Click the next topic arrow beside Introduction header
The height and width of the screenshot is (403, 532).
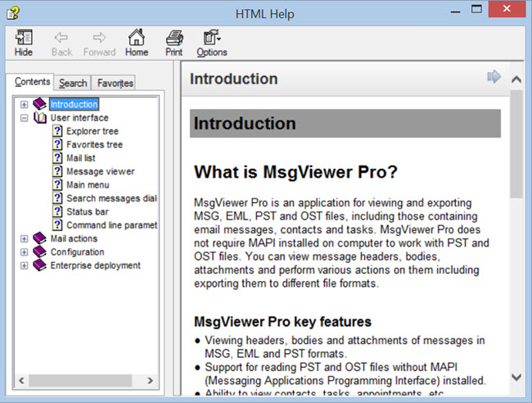494,76
